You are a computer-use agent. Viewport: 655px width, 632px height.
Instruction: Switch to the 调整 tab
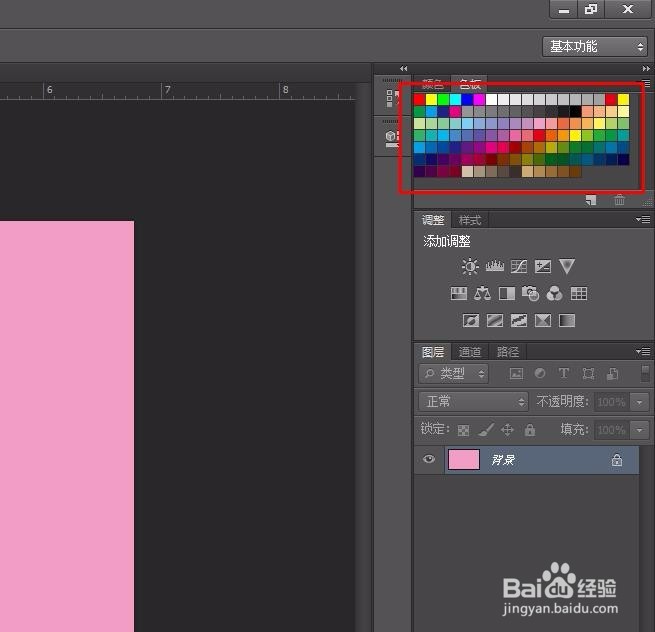coord(432,220)
